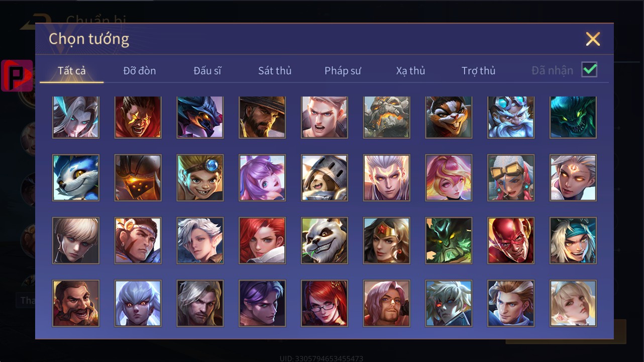Select the blue fox hero portrait
The width and height of the screenshot is (644, 362).
coord(76,177)
